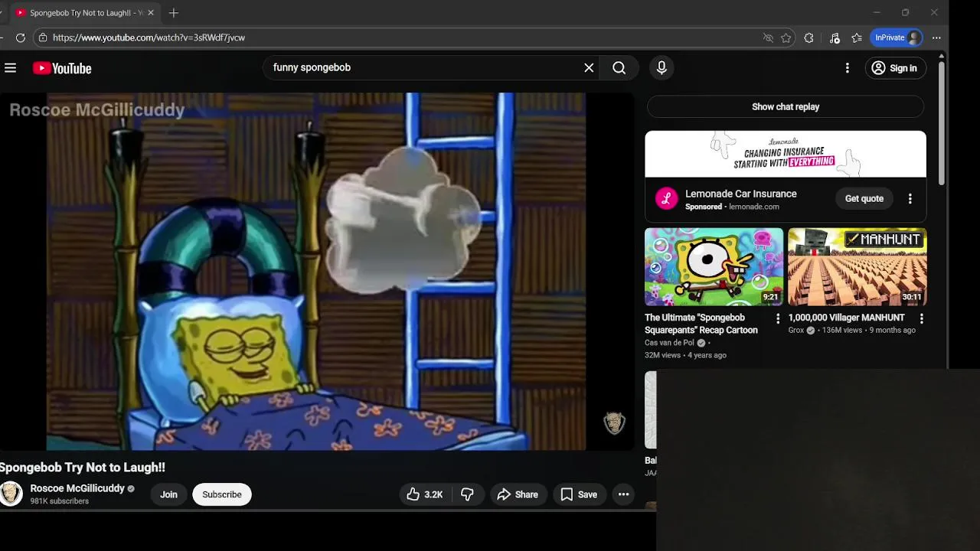The image size is (980, 551).
Task: Visit the Cas van de Pol channel
Action: pyautogui.click(x=669, y=343)
